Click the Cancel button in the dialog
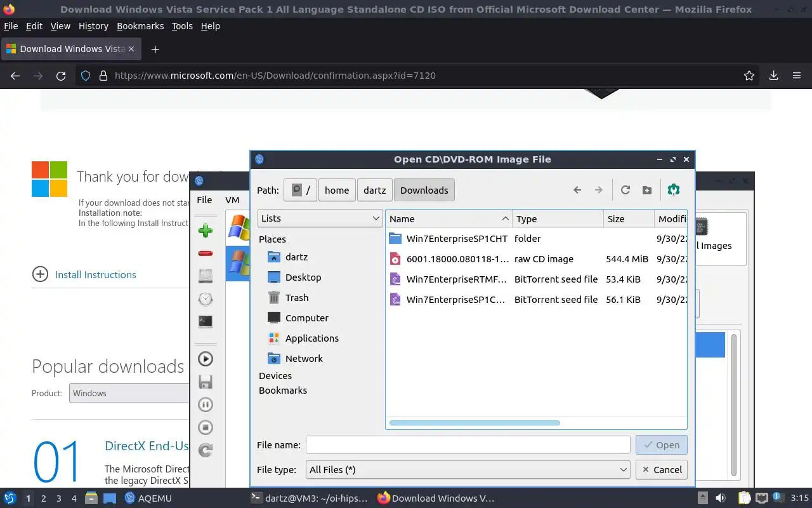The image size is (812, 508). pyautogui.click(x=661, y=469)
